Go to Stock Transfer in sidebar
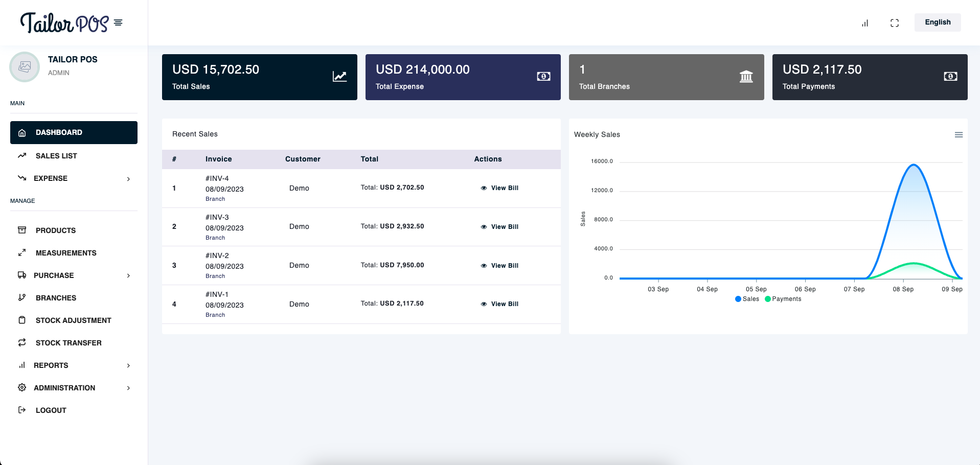980x465 pixels. 69,343
